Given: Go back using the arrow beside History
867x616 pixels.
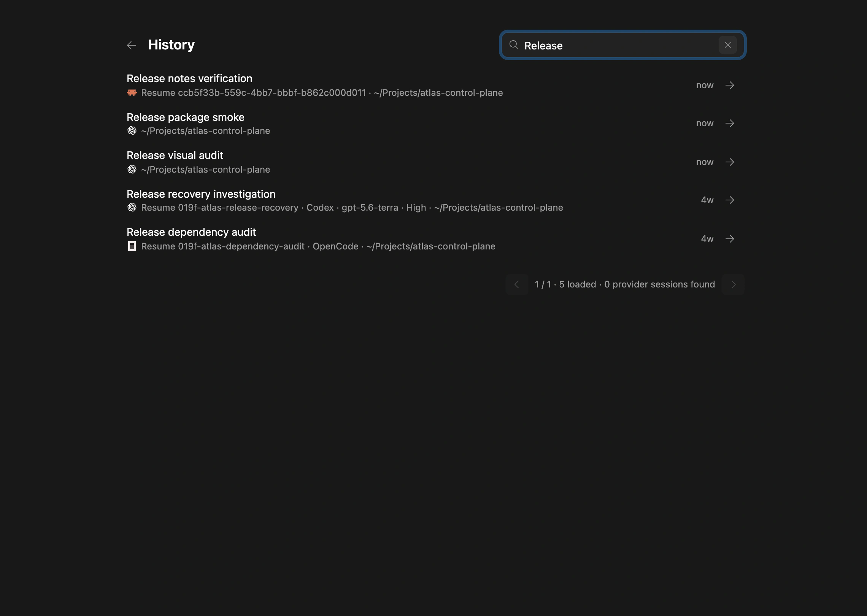Looking at the screenshot, I should tap(132, 45).
